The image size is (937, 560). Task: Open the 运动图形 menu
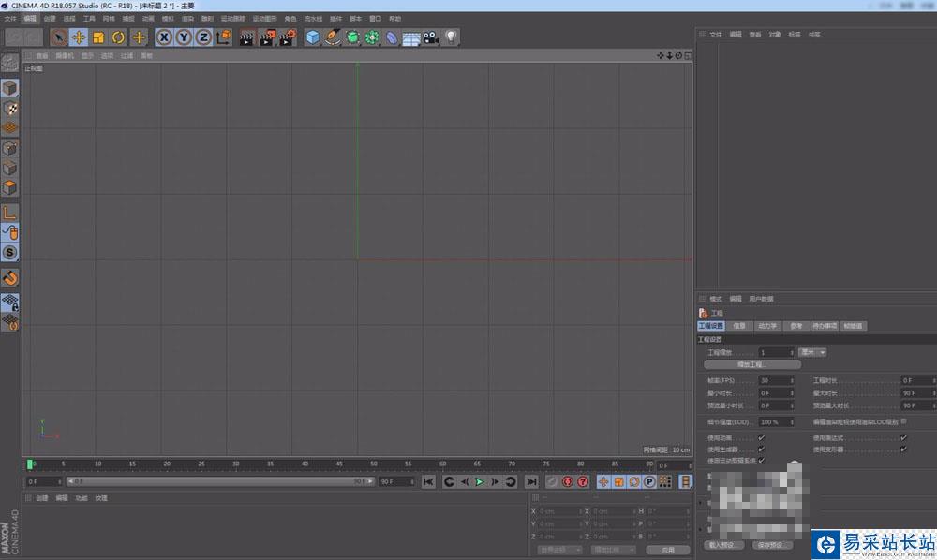(x=264, y=19)
